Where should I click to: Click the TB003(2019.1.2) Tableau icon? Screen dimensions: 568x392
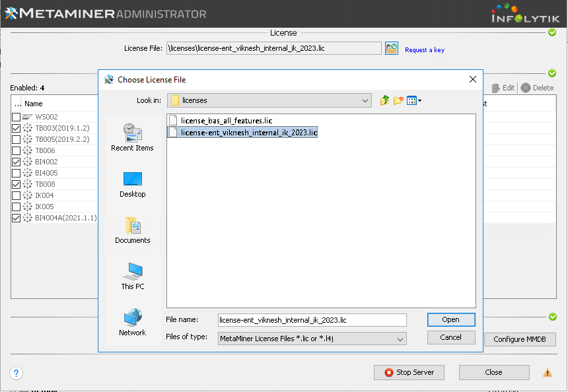[x=27, y=128]
